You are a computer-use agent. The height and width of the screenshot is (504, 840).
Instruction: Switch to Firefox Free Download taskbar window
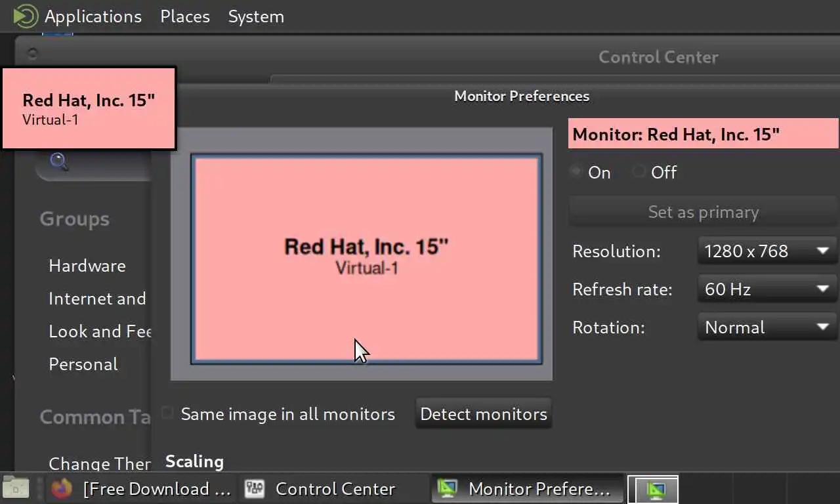click(142, 489)
